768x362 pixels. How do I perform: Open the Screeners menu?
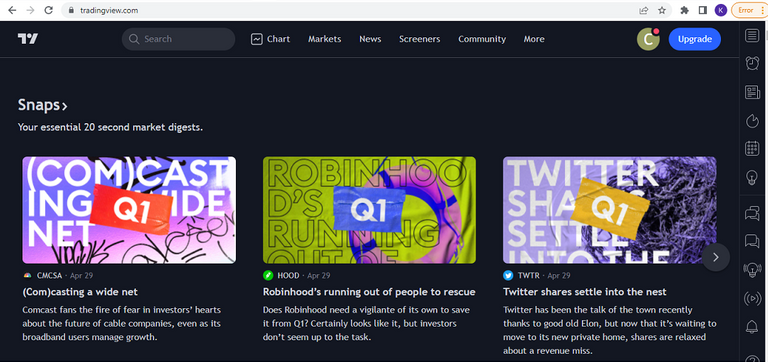[x=419, y=39]
